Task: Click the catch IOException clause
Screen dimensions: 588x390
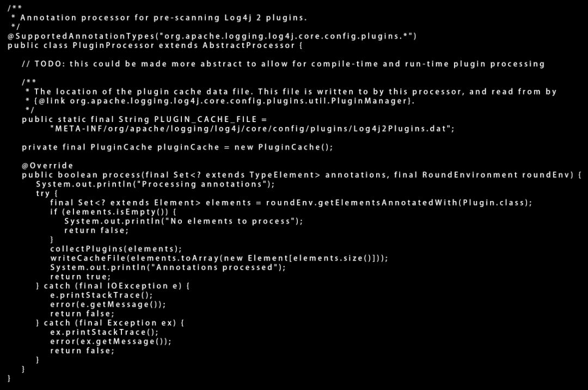Action: pos(113,286)
